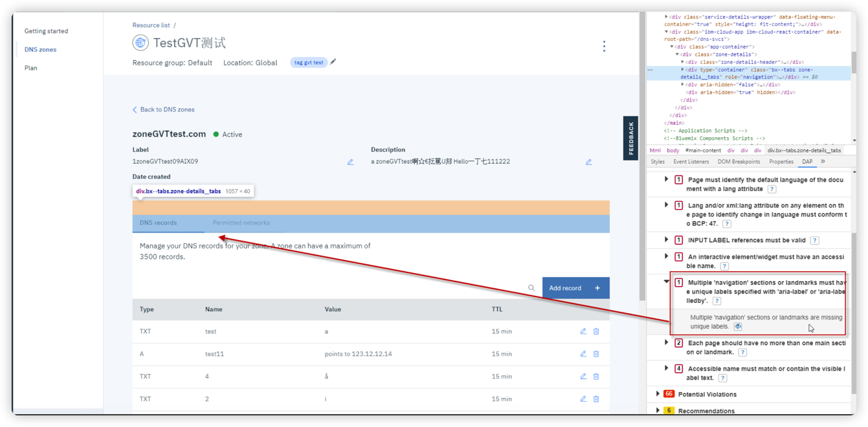The image size is (868, 427).
Task: Open Plan in the left sidebar
Action: click(x=30, y=68)
